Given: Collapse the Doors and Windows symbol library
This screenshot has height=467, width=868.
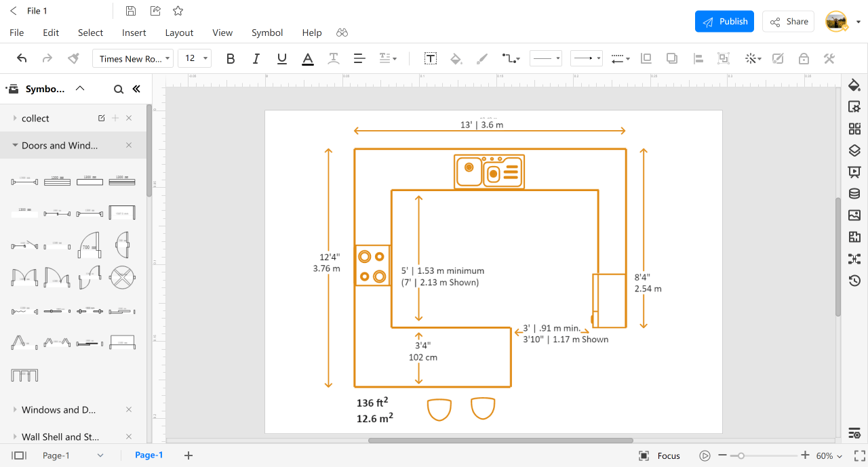Looking at the screenshot, I should 16,145.
